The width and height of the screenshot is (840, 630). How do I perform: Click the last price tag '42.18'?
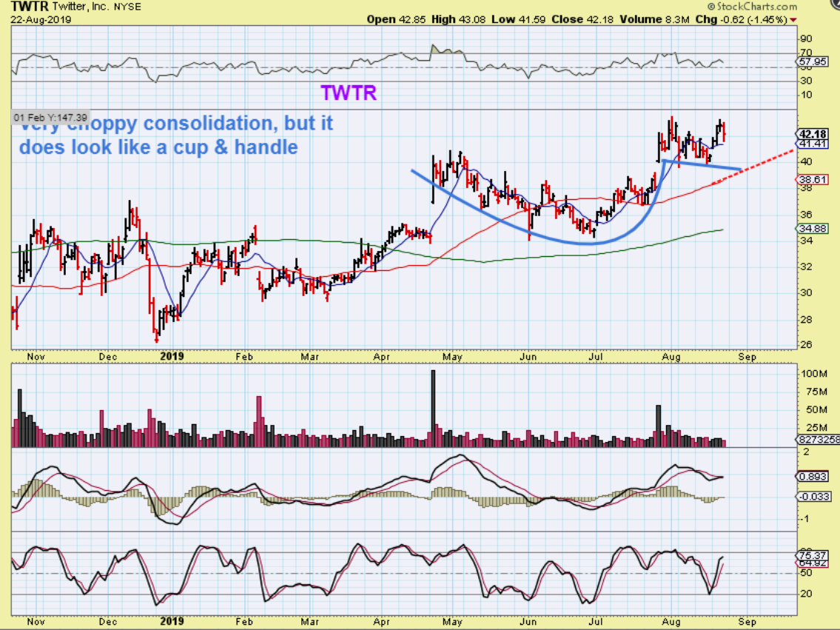813,134
